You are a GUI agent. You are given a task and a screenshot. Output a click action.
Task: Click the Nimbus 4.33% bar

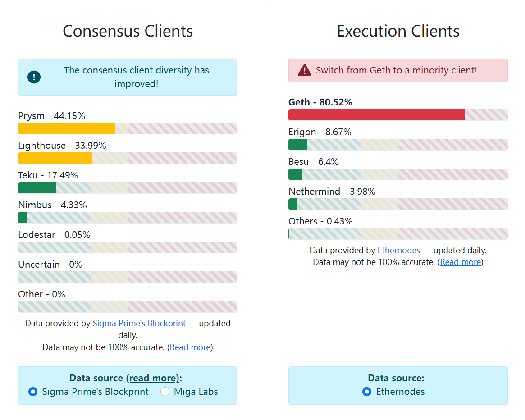point(128,218)
